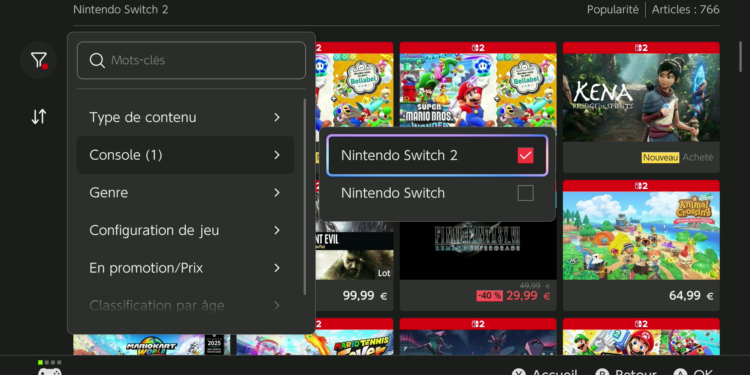
Task: Click the controller icon in bottom bar
Action: pos(50,371)
